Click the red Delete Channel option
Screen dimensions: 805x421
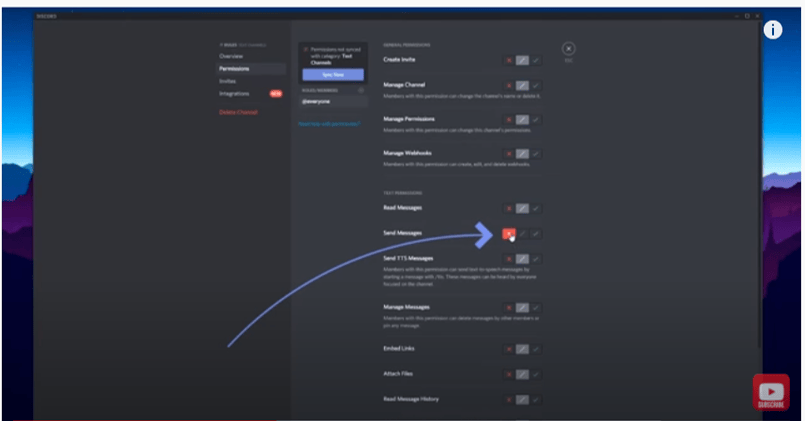(x=238, y=112)
